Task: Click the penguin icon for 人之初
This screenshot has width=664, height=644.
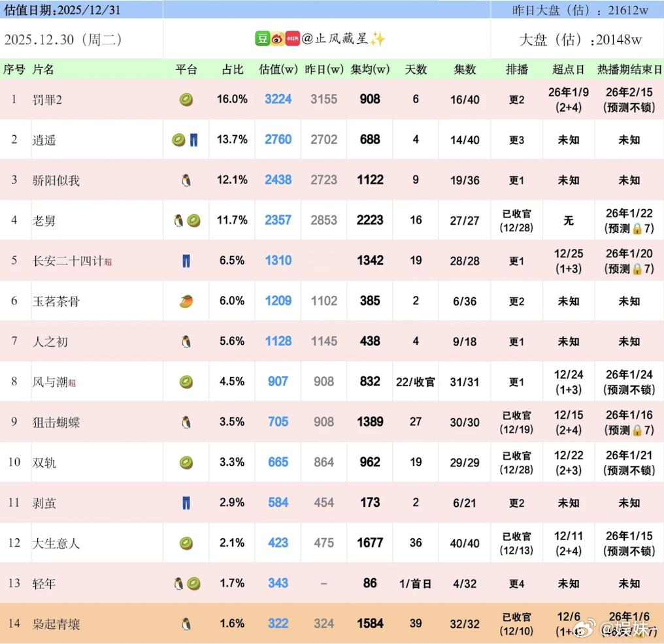Action: pos(186,341)
